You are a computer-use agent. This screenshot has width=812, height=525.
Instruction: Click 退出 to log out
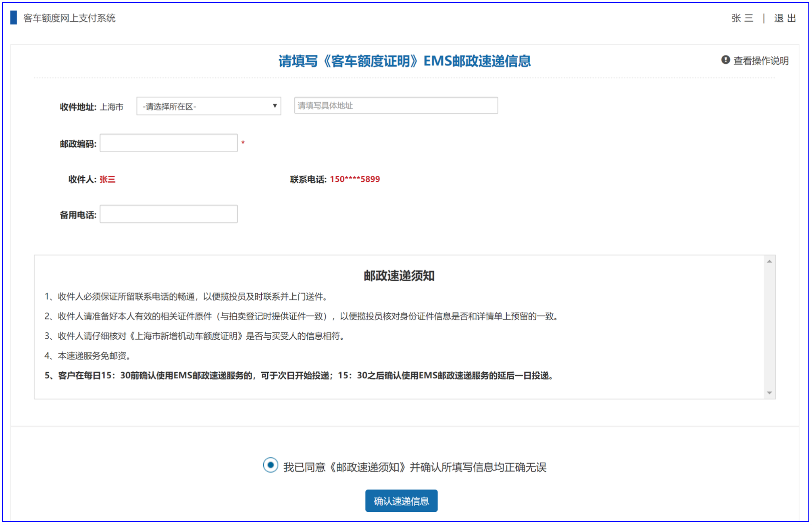785,18
